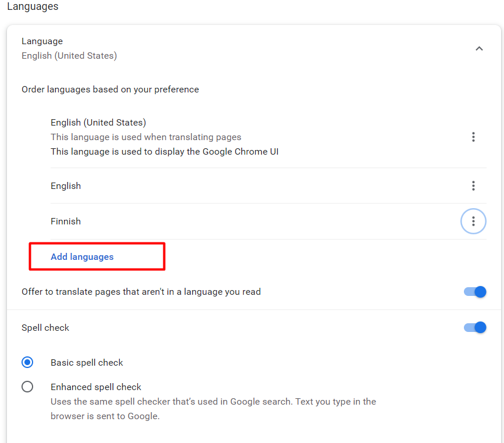504x443 pixels.
Task: Select Basic spell check radio button
Action: click(x=27, y=362)
